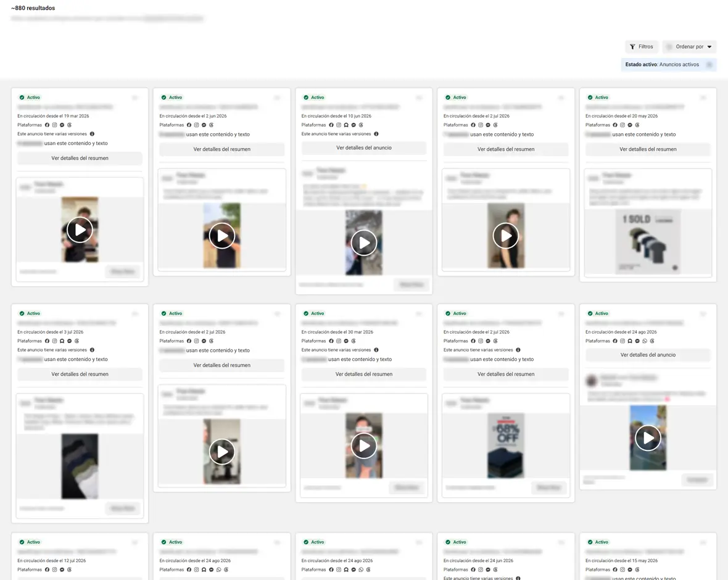Click the Facebook icon in the 3 jul 2026 card
This screenshot has width=728, height=580.
[x=47, y=341]
